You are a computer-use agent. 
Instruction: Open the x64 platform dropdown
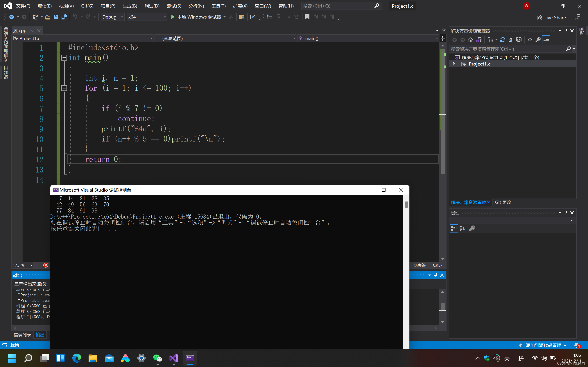[x=147, y=17]
